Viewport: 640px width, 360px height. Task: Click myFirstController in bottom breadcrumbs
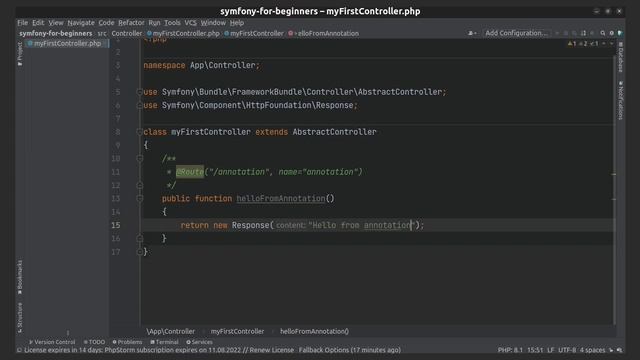pos(237,331)
